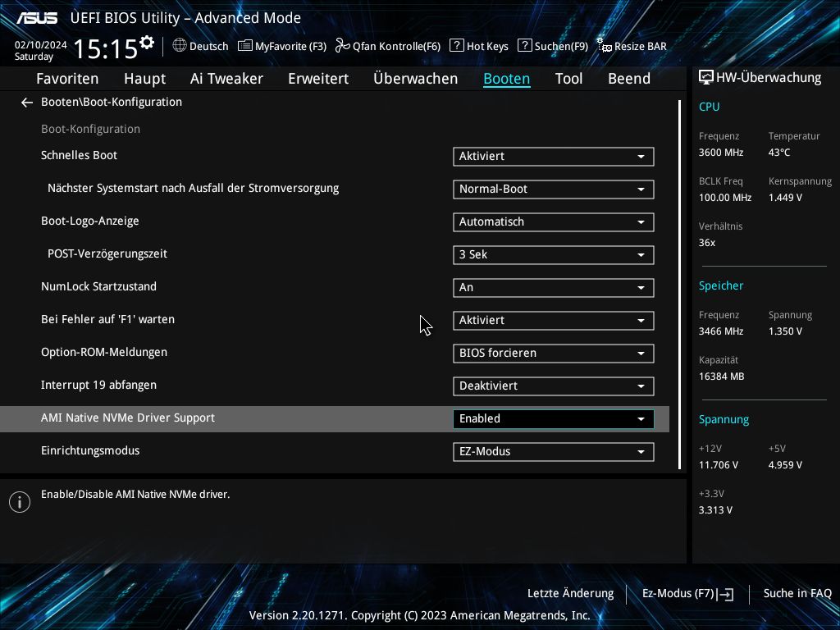Open the Beend tab

[629, 79]
